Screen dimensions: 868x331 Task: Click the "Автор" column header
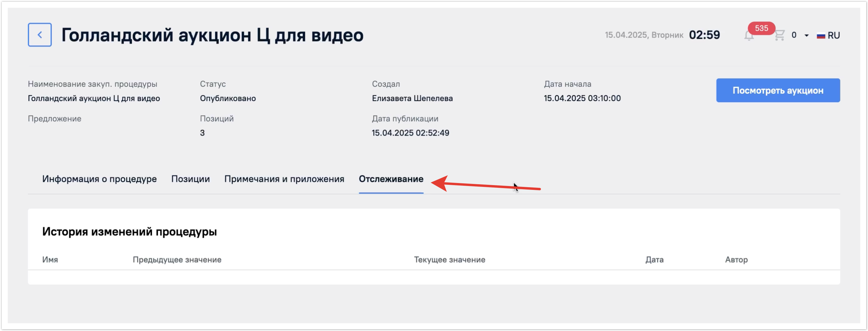[x=736, y=260]
